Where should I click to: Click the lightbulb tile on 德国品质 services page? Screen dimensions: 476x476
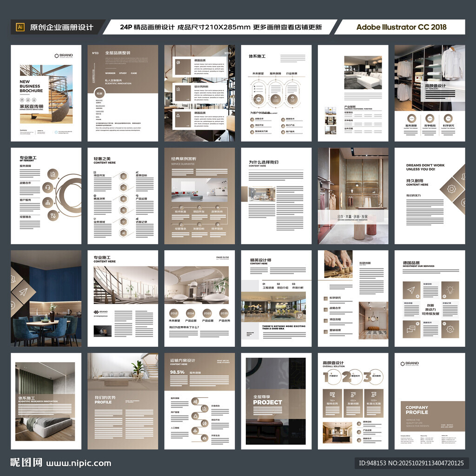pos(450,290)
